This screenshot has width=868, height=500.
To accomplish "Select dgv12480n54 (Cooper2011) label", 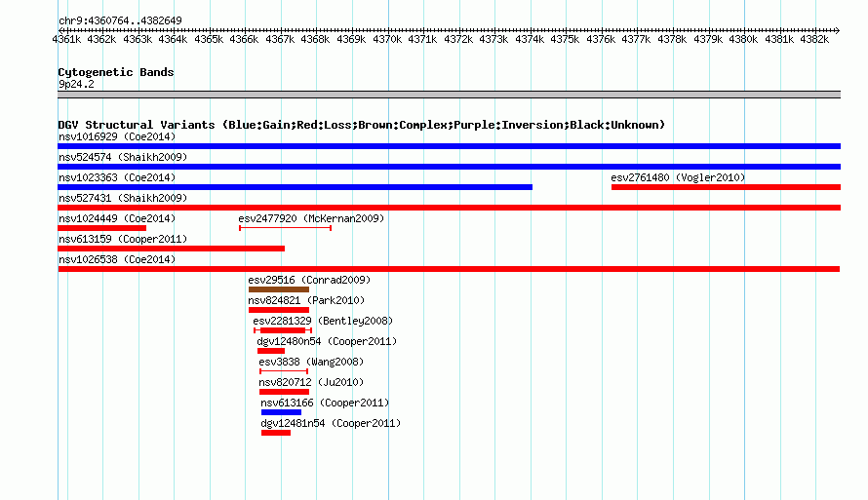I will 327,341.
